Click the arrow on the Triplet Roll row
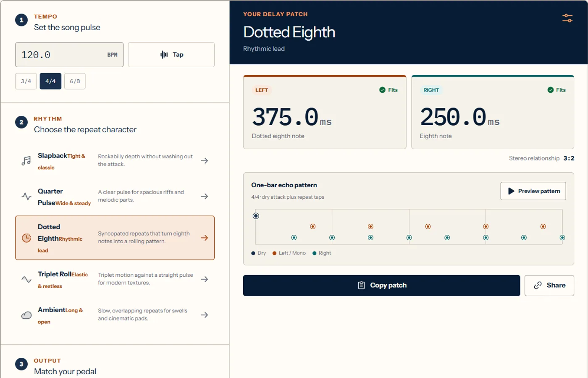The height and width of the screenshot is (378, 588). (205, 279)
